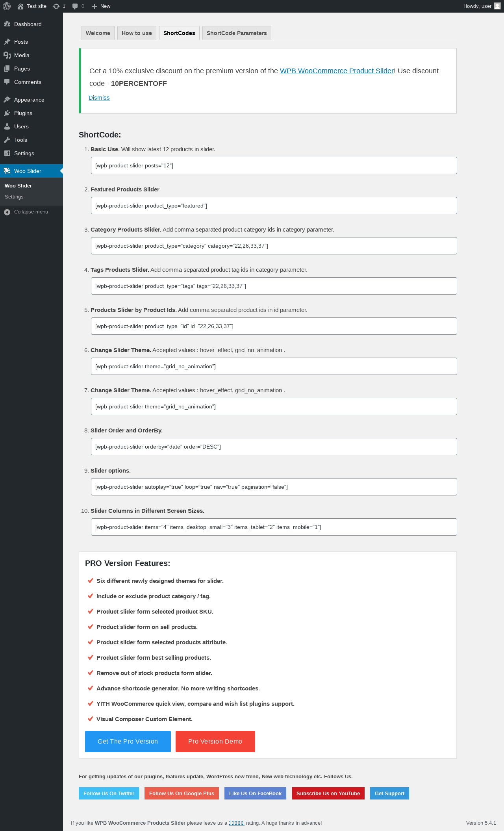Click the featured products shortcode field
Image resolution: width=504 pixels, height=831 pixels.
tap(274, 206)
